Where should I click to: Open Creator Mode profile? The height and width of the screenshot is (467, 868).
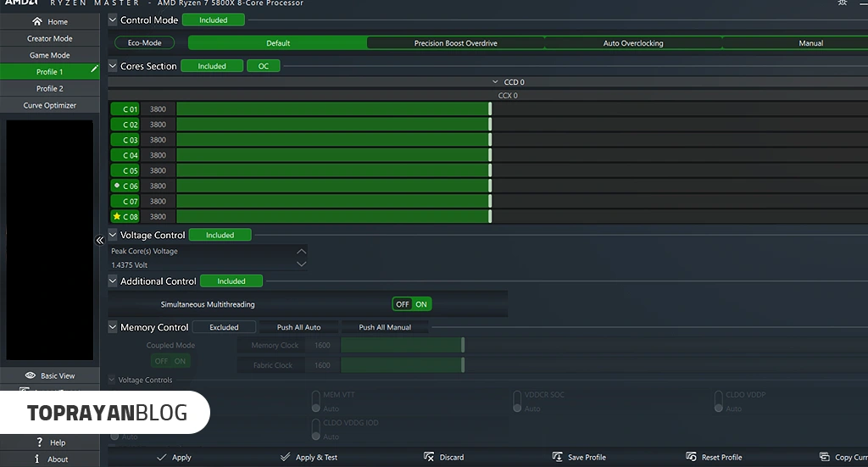click(50, 38)
